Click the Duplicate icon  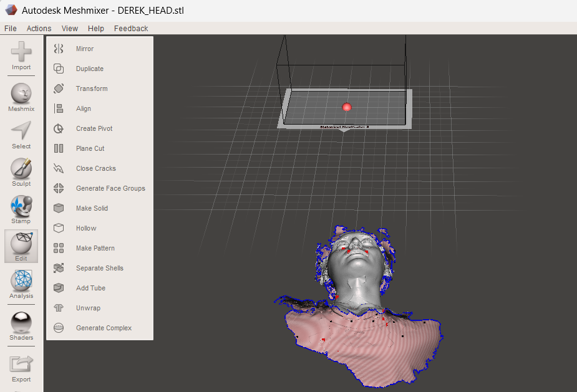pos(59,69)
